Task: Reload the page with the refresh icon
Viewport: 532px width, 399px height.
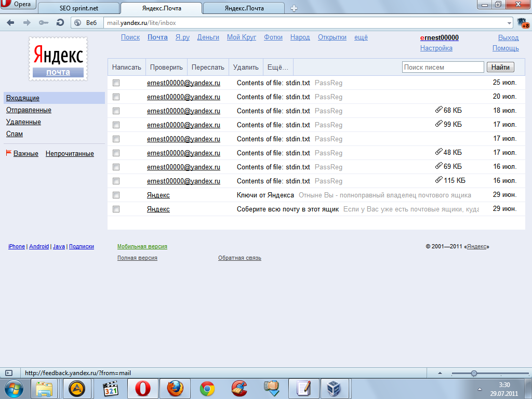Action: [60, 23]
